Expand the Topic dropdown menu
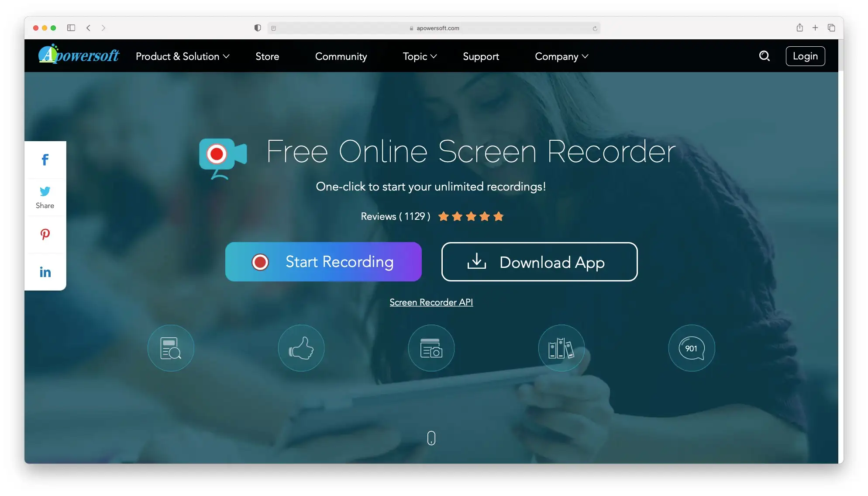This screenshot has height=496, width=868. [419, 55]
